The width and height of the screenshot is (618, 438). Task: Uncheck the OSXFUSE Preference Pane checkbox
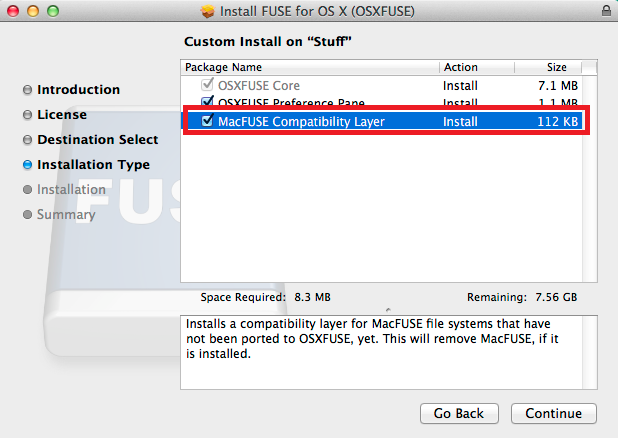point(208,102)
